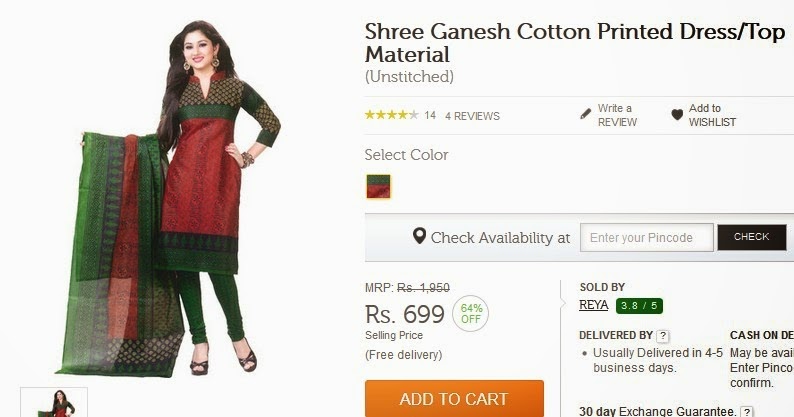Click the Enter your Pincode field
This screenshot has width=794, height=417.
[647, 237]
